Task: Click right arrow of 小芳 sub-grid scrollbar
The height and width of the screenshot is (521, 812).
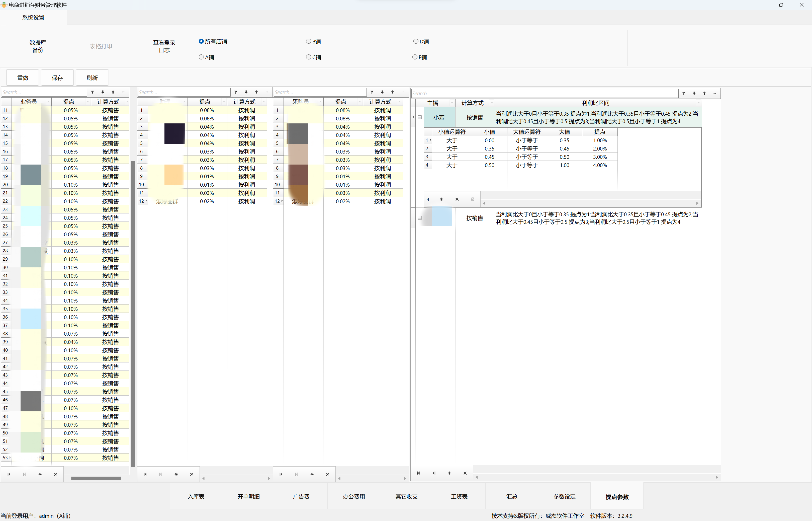Action: tap(697, 203)
